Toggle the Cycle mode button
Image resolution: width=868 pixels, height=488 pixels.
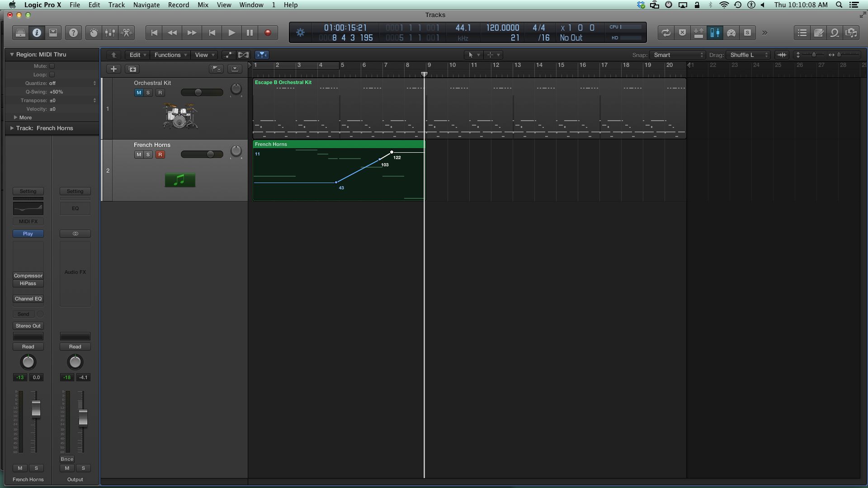click(x=666, y=33)
